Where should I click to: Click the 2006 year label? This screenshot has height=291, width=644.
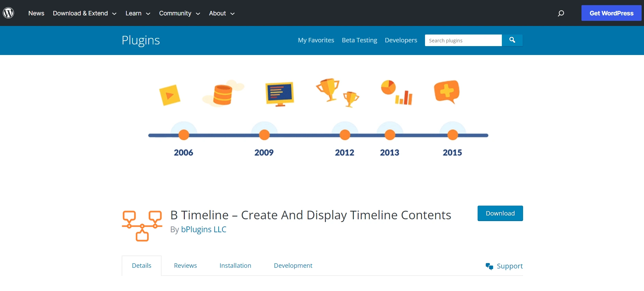click(x=183, y=153)
